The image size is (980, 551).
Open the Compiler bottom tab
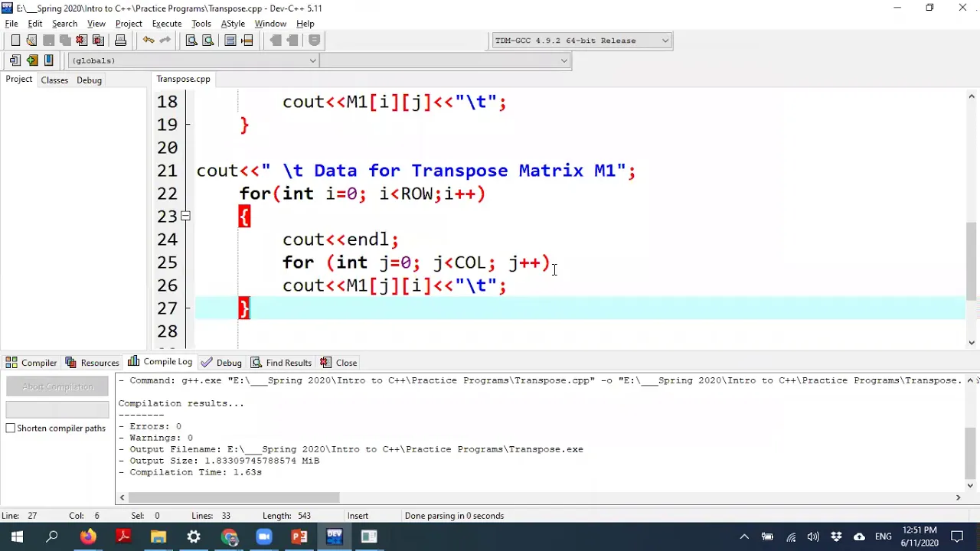(x=31, y=363)
